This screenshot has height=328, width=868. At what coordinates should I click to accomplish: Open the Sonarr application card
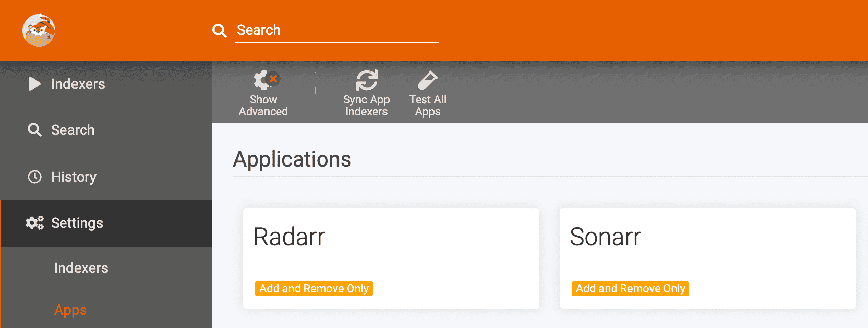tap(708, 259)
